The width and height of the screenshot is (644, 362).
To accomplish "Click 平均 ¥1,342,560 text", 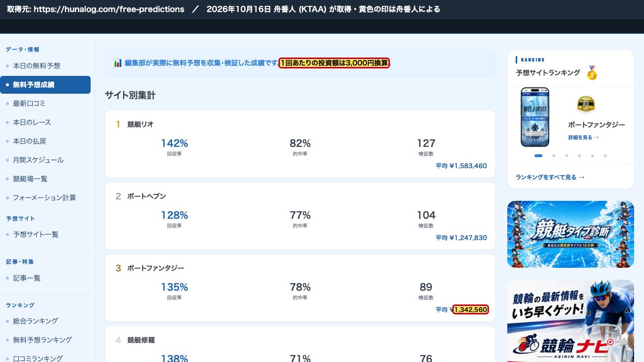I will pos(462,309).
